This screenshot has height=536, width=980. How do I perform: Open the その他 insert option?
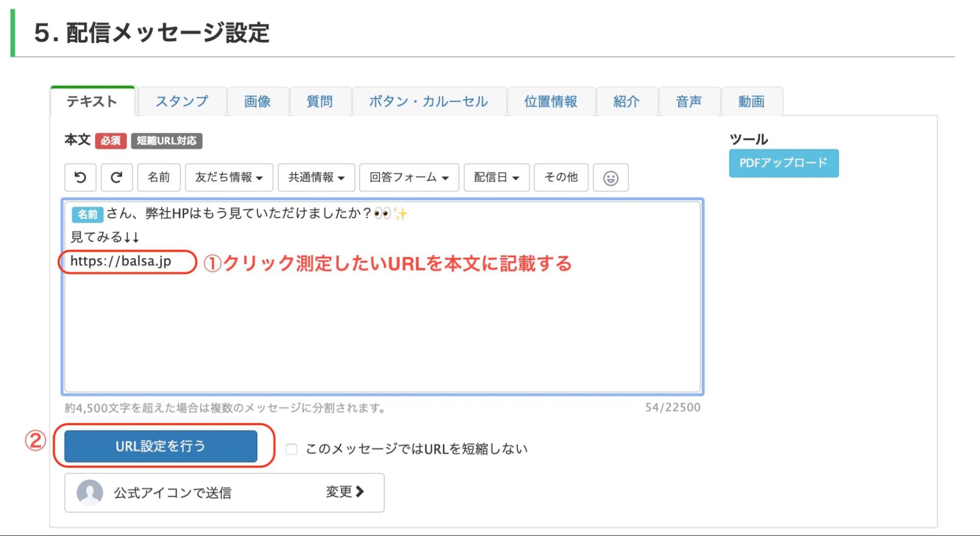click(x=561, y=178)
